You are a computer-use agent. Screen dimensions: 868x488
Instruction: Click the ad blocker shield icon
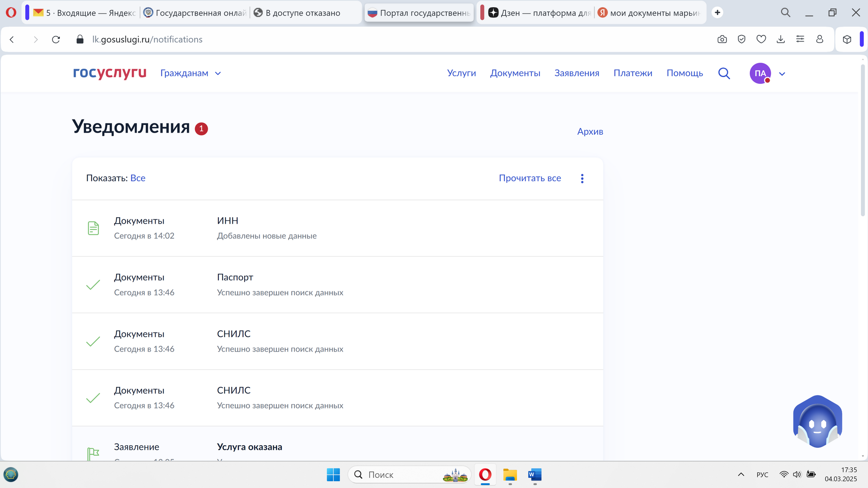(742, 39)
